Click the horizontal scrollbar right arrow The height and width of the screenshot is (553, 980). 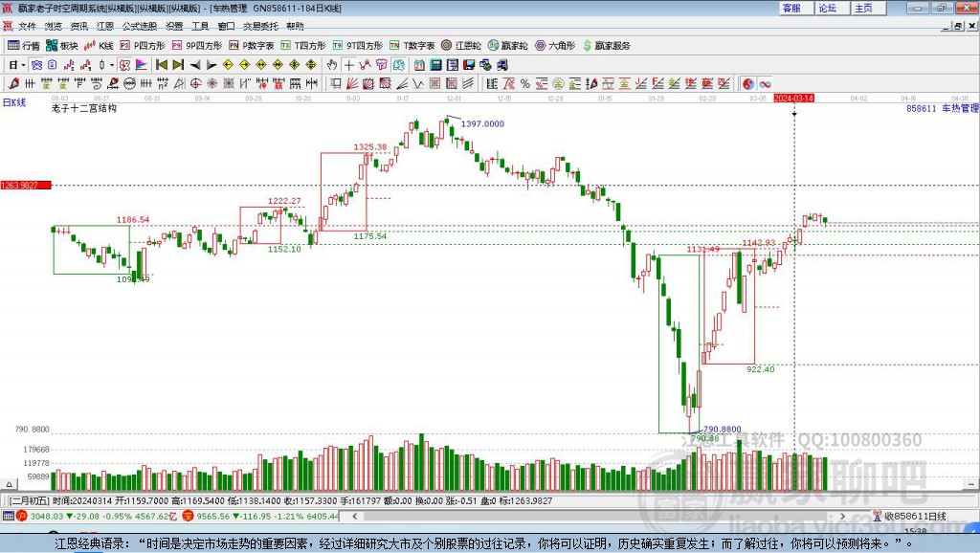pos(842,516)
